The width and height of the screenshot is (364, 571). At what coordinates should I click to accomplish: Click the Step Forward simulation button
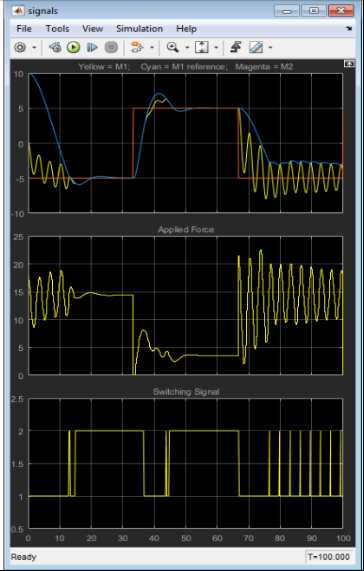[x=92, y=47]
